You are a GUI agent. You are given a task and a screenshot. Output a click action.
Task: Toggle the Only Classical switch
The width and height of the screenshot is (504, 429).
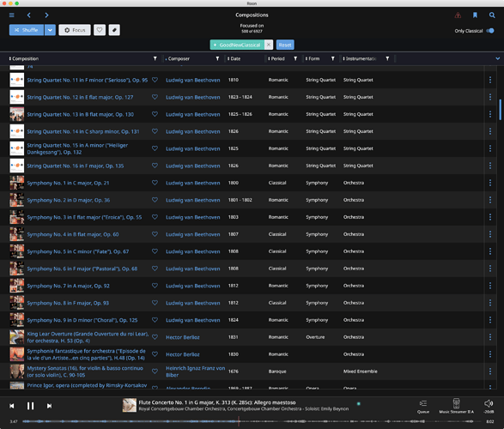pos(490,31)
